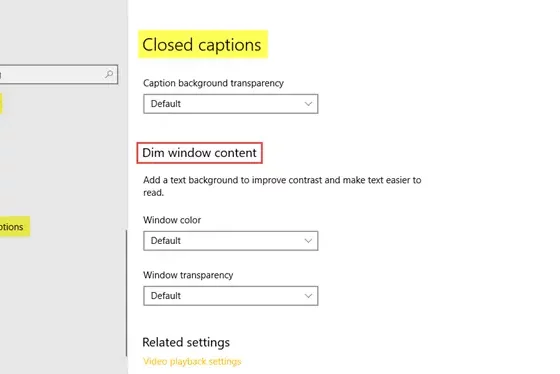Viewport: 560px width, 374px height.
Task: Open Video playback settings link
Action: pyautogui.click(x=192, y=361)
